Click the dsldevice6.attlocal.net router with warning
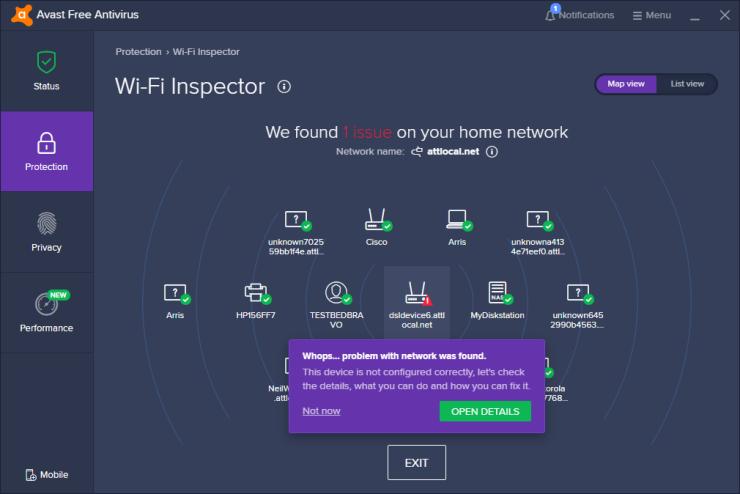740x494 pixels. tap(417, 302)
